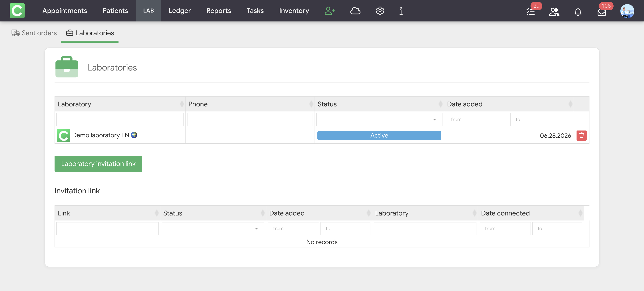
Task: Go to Ledger menu
Action: 179,11
